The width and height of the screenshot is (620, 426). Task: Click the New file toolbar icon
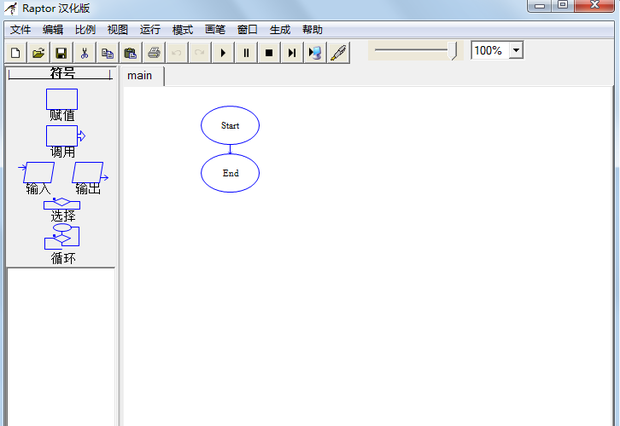(x=15, y=53)
